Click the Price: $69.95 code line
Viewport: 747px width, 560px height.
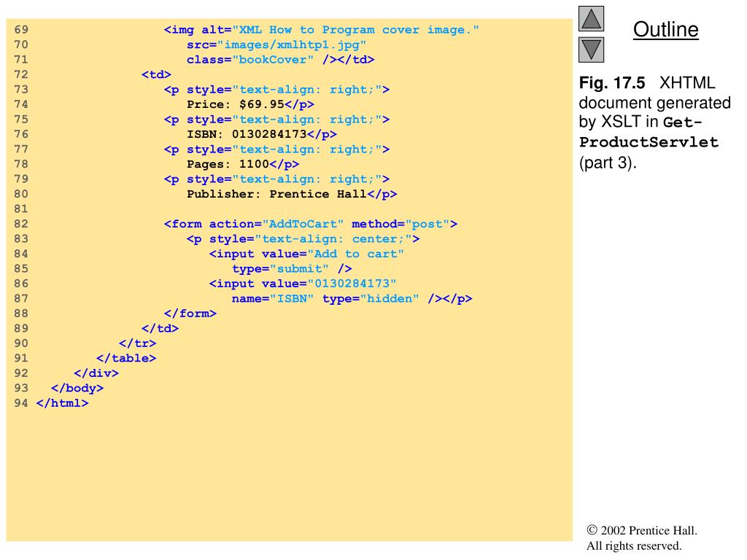point(250,104)
